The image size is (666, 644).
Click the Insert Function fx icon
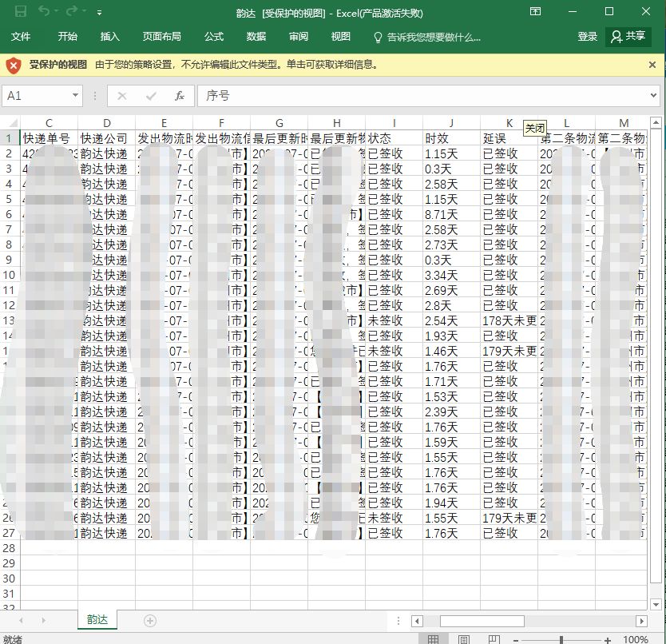[180, 96]
